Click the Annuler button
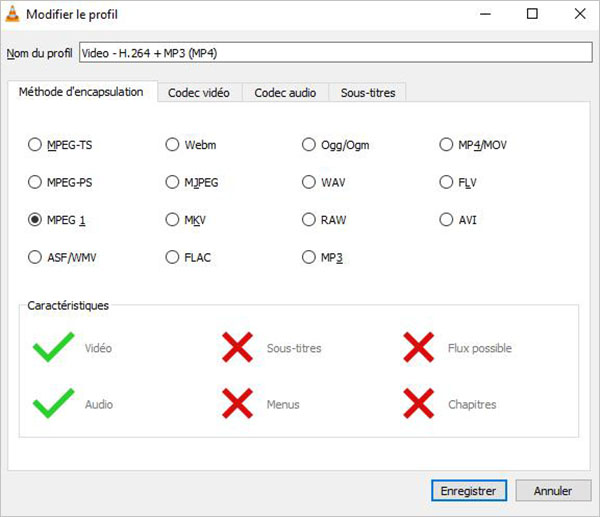Screen dimensions: 600x517 pos(552,491)
